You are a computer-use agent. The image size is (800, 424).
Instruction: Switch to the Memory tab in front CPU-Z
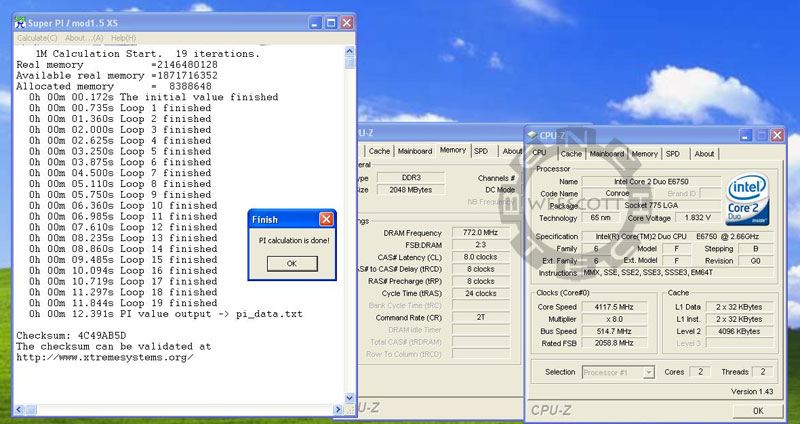[644, 154]
